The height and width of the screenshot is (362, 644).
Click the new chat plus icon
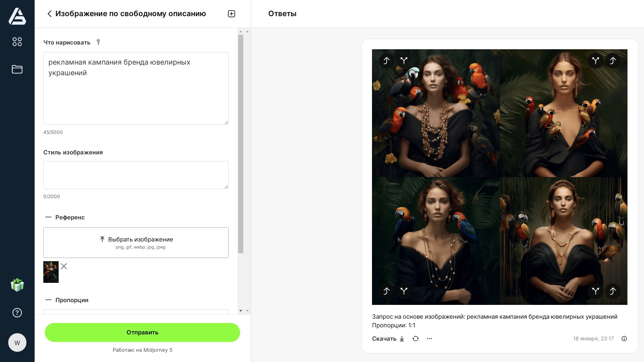point(231,14)
